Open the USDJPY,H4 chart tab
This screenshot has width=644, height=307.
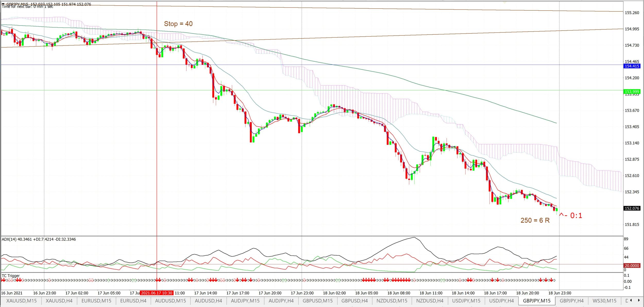click(501, 301)
